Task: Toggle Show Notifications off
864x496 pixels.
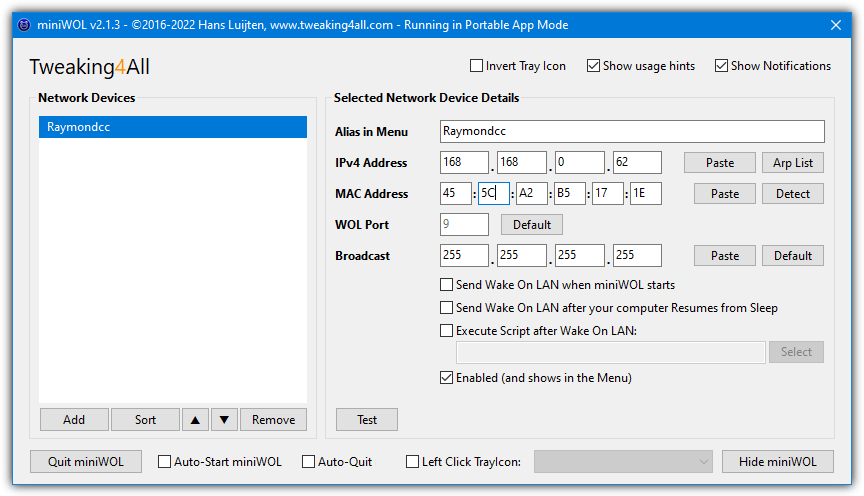Action: (721, 66)
